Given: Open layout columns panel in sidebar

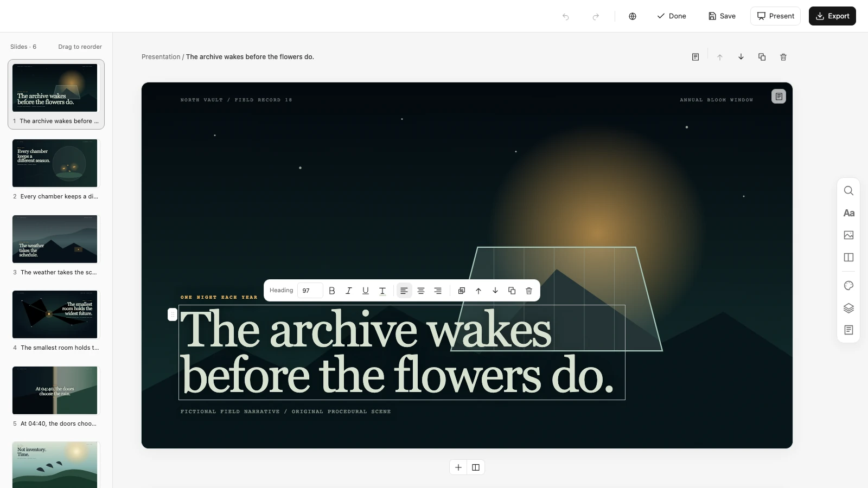Looking at the screenshot, I should (x=849, y=258).
